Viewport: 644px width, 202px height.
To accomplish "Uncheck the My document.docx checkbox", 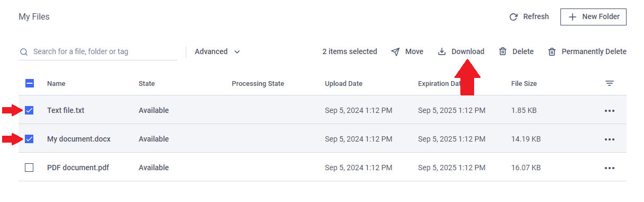I will 29,139.
